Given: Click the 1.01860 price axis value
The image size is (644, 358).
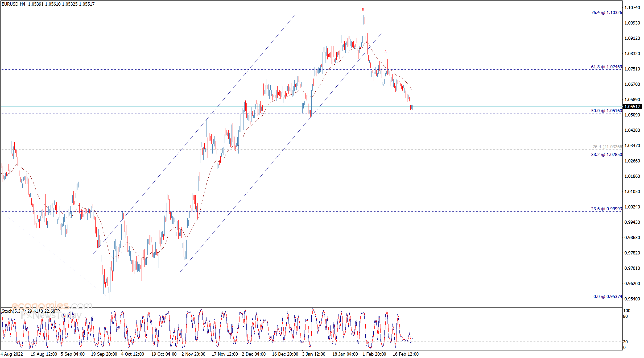Looking at the screenshot, I should [x=632, y=176].
